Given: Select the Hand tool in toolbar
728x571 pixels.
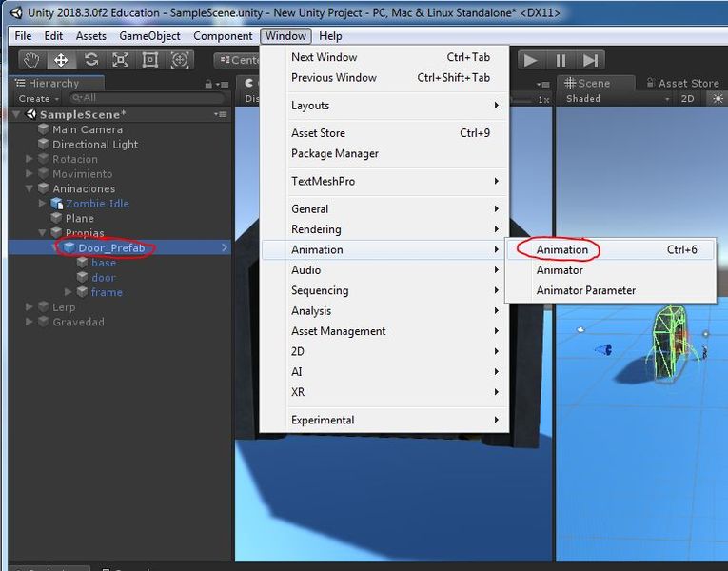Looking at the screenshot, I should tap(31, 60).
